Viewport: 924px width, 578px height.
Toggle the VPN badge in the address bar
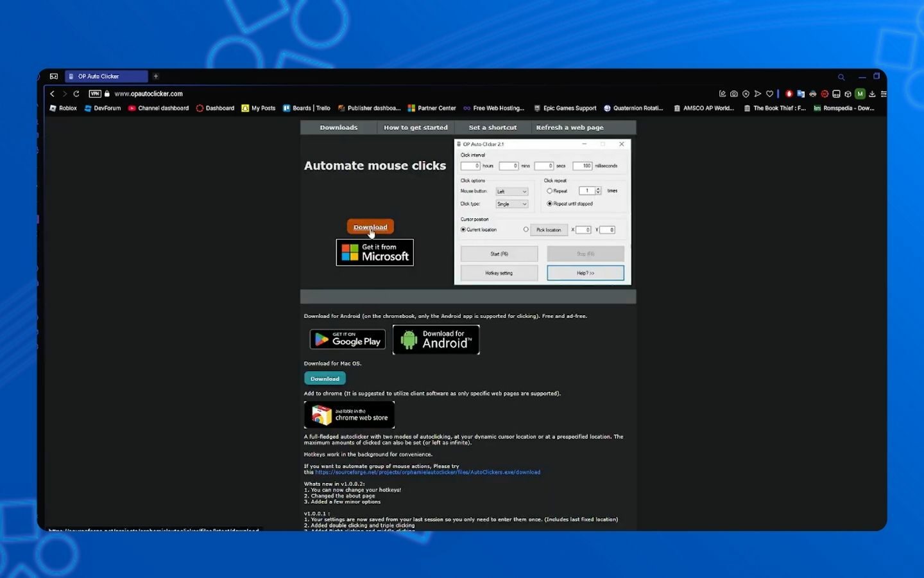(95, 94)
